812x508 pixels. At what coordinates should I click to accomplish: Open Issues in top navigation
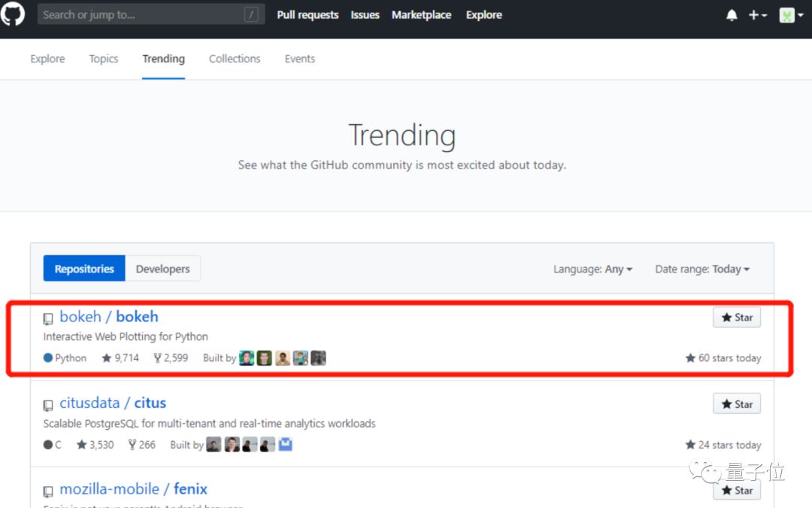(365, 15)
